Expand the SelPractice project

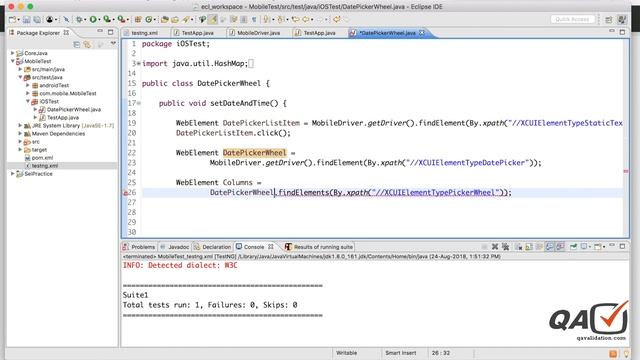[x=12, y=173]
